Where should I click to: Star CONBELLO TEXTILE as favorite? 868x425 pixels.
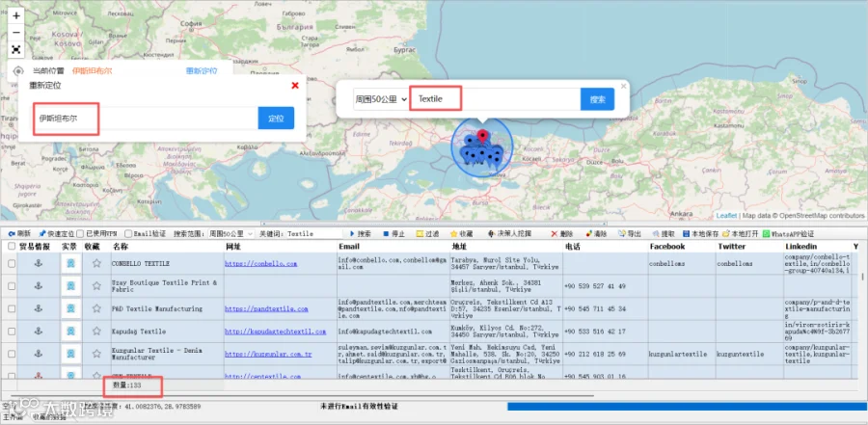click(x=96, y=263)
